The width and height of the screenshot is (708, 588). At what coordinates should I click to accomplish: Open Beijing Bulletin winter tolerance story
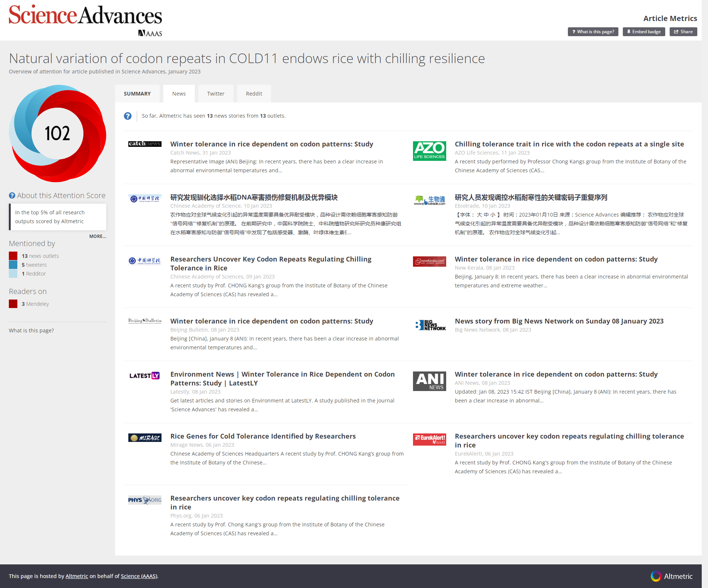[272, 321]
